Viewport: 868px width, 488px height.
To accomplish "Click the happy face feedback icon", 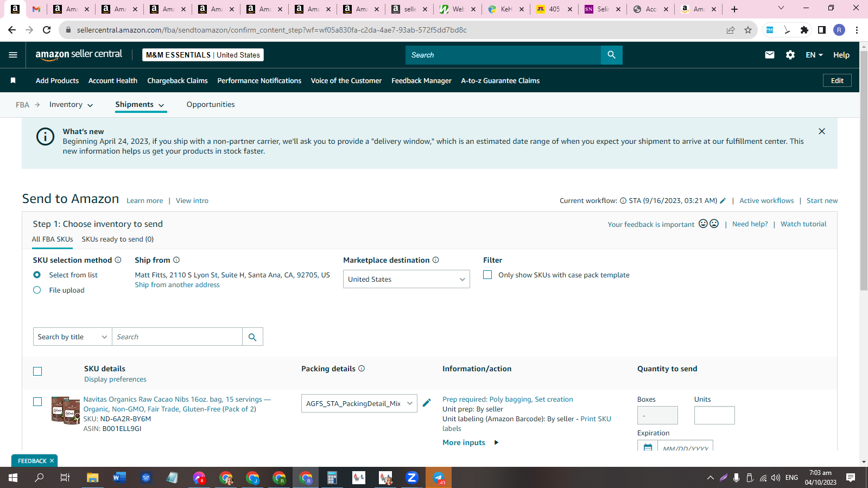I will click(x=703, y=224).
